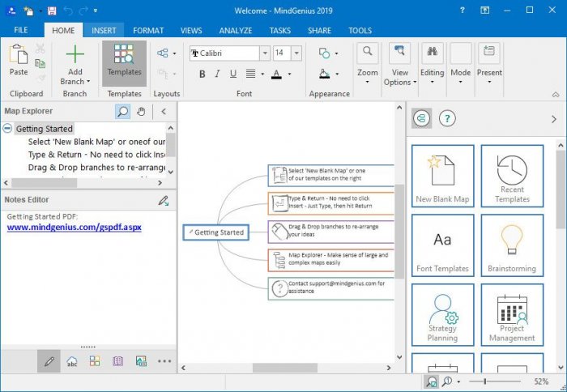Switch to the INSERT ribbon tab
Viewport: 567px width, 392px height.
(x=104, y=30)
